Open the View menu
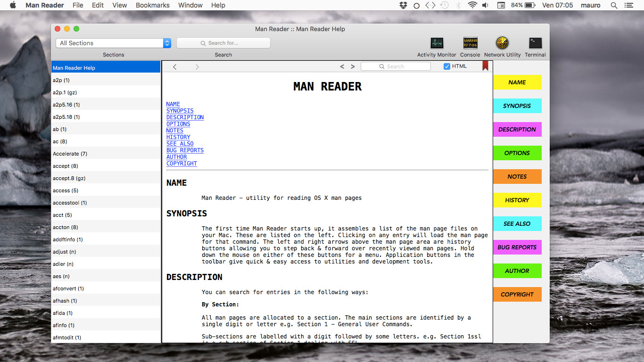Image resolution: width=644 pixels, height=362 pixels. (x=119, y=5)
